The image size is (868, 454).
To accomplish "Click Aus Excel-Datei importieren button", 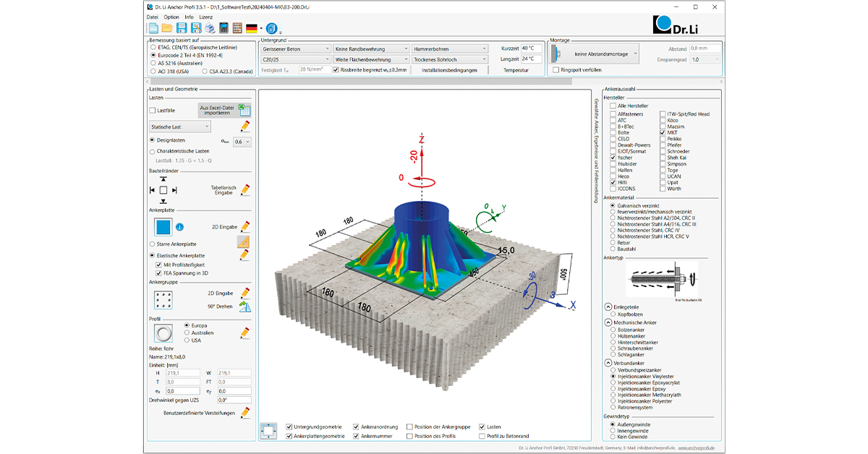I will coord(224,111).
